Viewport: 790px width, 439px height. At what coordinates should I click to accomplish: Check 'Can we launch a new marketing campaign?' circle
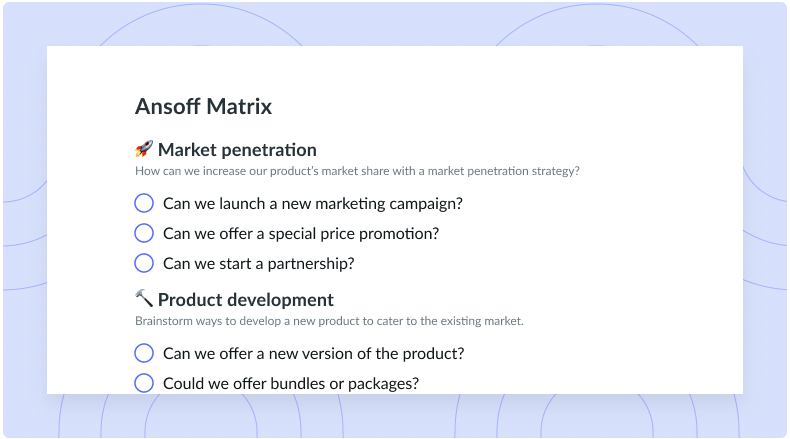click(x=144, y=203)
